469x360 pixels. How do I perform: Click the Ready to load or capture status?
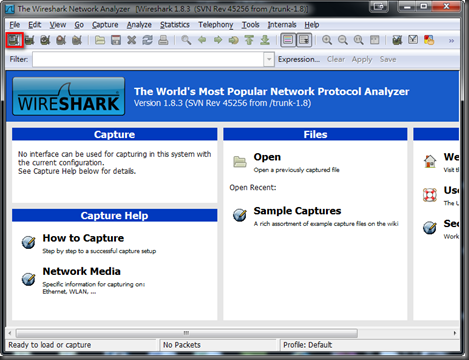point(49,345)
